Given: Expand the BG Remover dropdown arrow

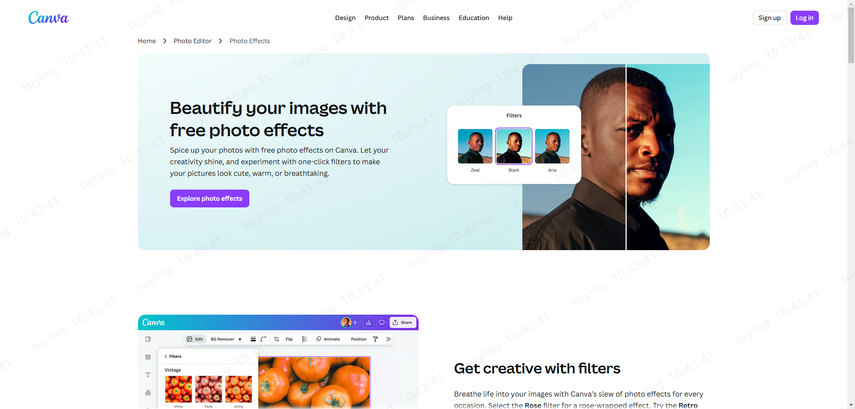Looking at the screenshot, I should pyautogui.click(x=240, y=339).
